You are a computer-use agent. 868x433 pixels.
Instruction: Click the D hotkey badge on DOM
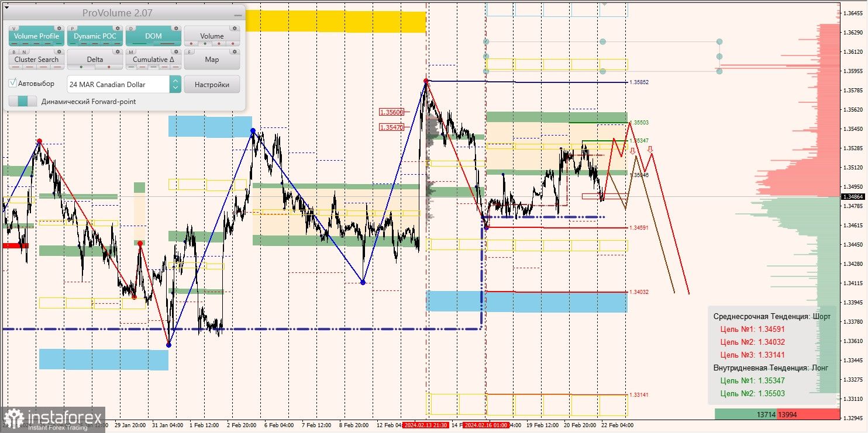click(131, 29)
